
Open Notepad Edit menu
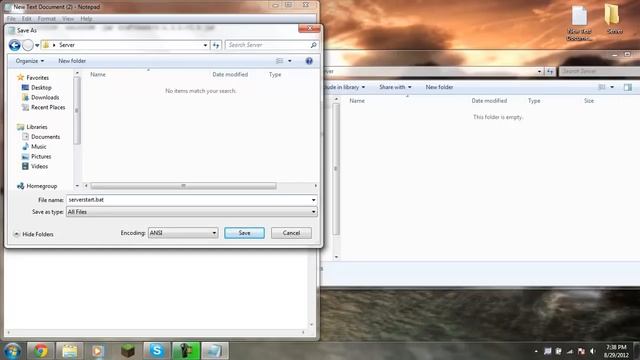tap(27, 19)
